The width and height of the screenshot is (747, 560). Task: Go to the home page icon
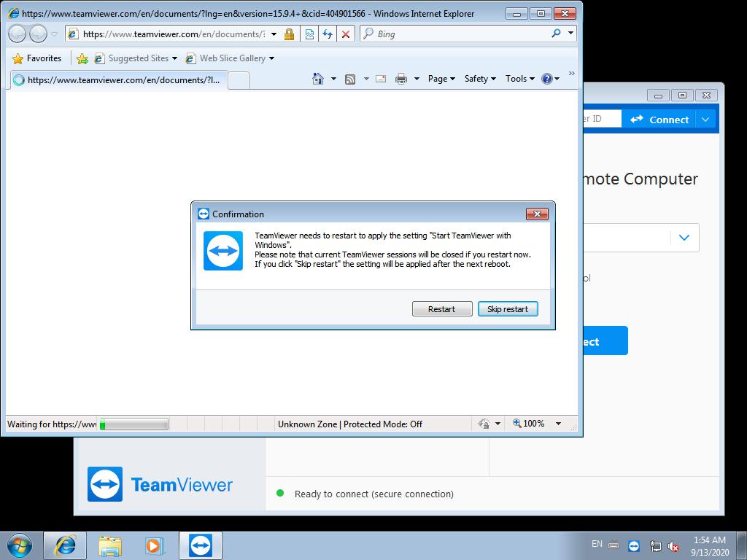coord(318,79)
